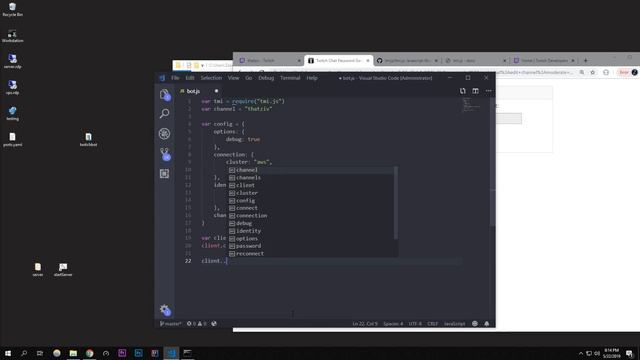Screen dimensions: 640x360
Task: Click the bookmark star in browser address bar
Action: tap(593, 72)
